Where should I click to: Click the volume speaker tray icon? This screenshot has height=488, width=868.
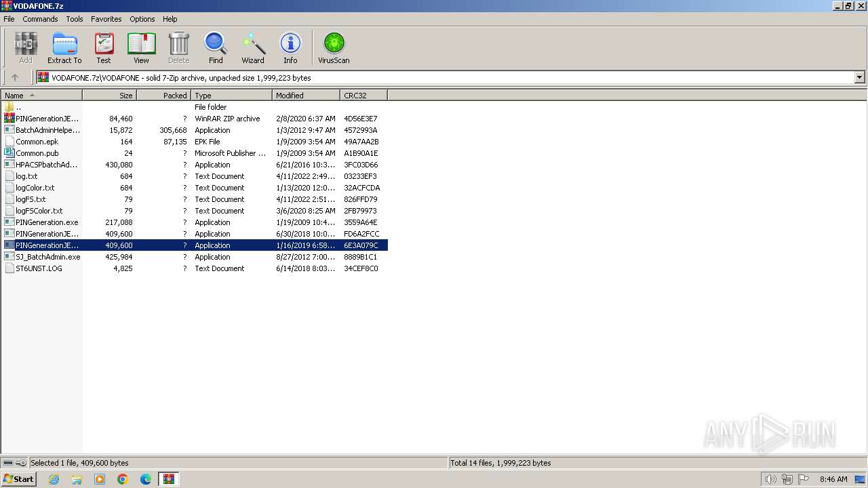(x=770, y=479)
